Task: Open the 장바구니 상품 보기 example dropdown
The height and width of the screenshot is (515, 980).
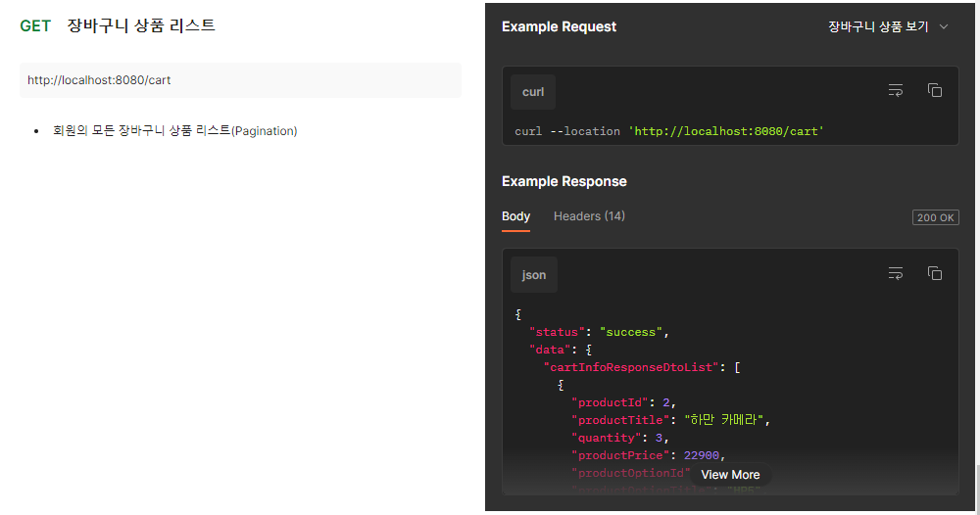Action: click(x=888, y=26)
